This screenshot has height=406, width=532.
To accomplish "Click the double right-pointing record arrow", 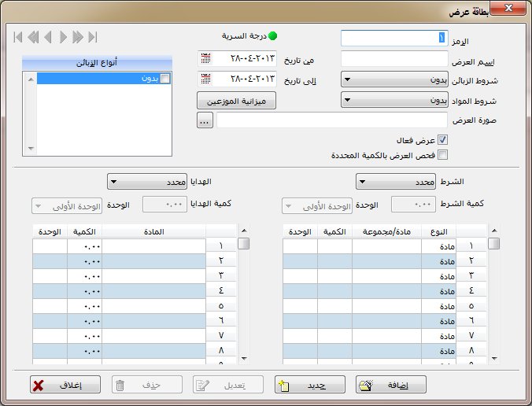I will 77,37.
